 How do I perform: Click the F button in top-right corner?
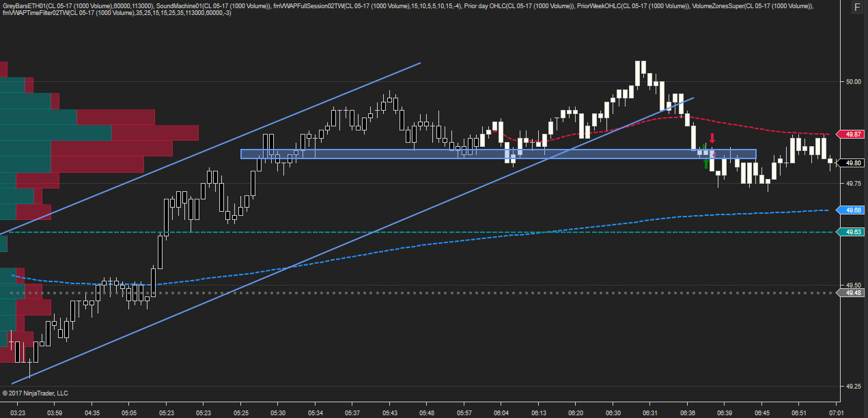(x=856, y=8)
